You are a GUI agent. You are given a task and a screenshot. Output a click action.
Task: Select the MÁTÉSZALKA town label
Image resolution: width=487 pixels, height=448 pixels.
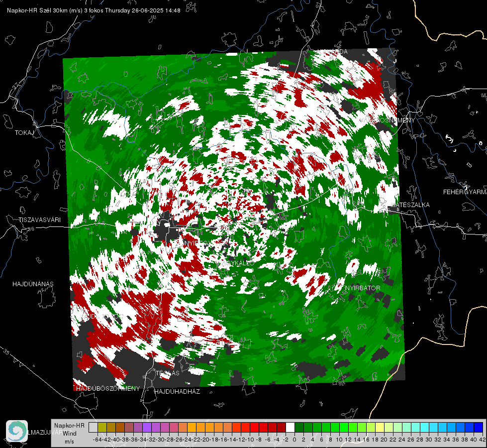pos(410,205)
